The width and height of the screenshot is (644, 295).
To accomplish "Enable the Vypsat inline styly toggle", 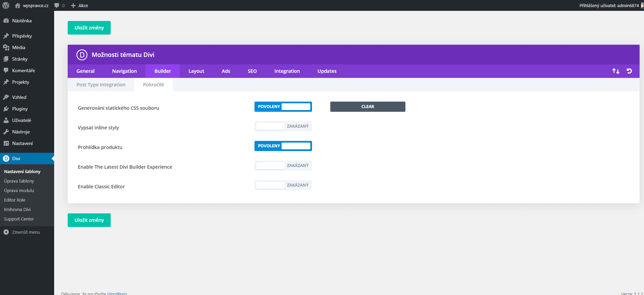I will click(x=283, y=126).
